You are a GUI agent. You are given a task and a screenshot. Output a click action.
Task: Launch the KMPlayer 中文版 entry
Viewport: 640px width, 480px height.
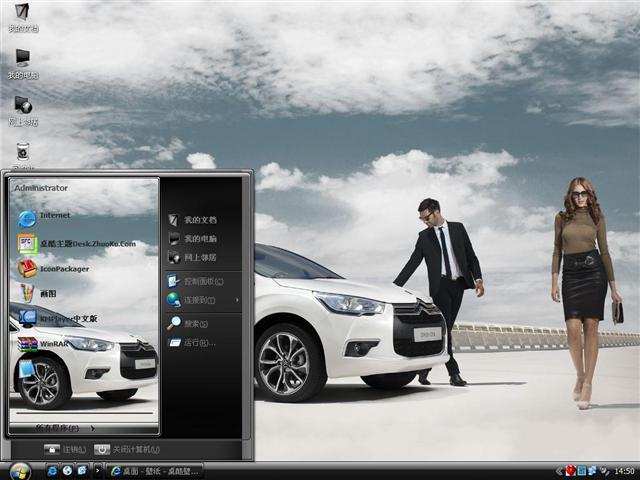(x=58, y=318)
